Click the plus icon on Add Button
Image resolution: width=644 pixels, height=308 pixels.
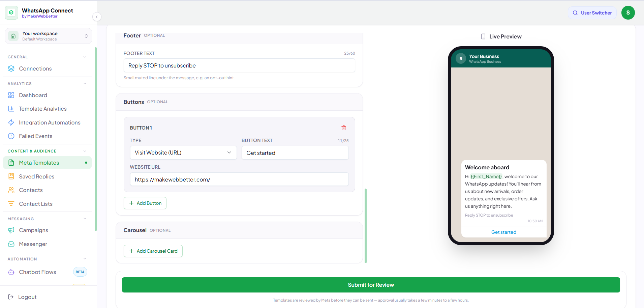coord(131,203)
